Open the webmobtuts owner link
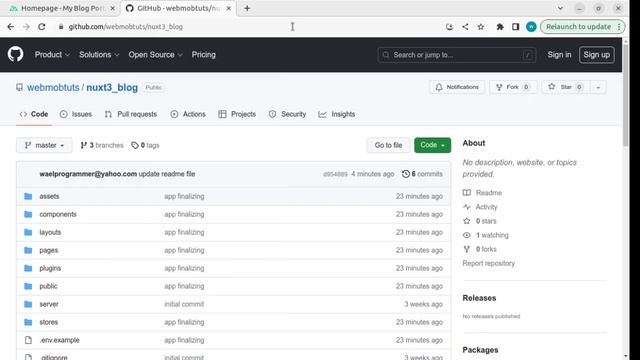Screen dimensions: 640x360 pyautogui.click(x=53, y=88)
